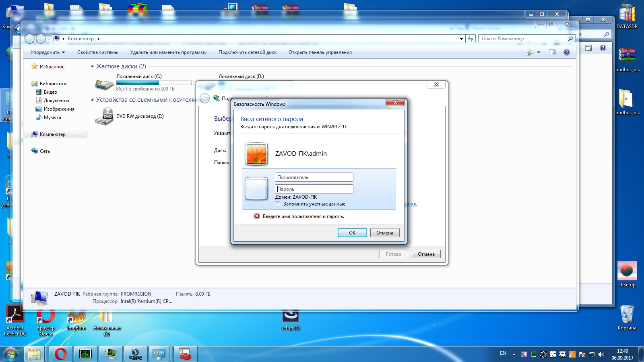Screen dimensions: 644x362
Task: Click the Пользователь username field
Action: (x=314, y=177)
